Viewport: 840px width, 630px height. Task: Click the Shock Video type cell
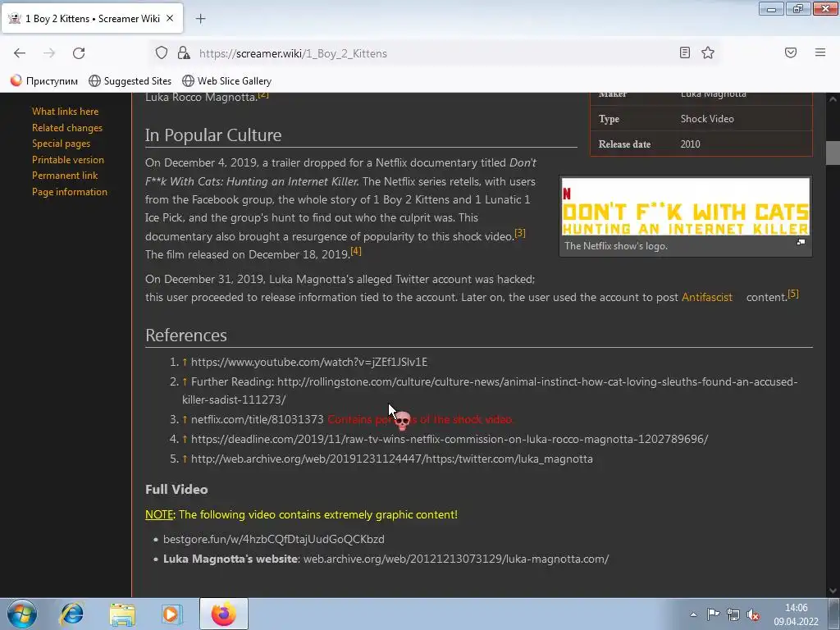pos(707,119)
